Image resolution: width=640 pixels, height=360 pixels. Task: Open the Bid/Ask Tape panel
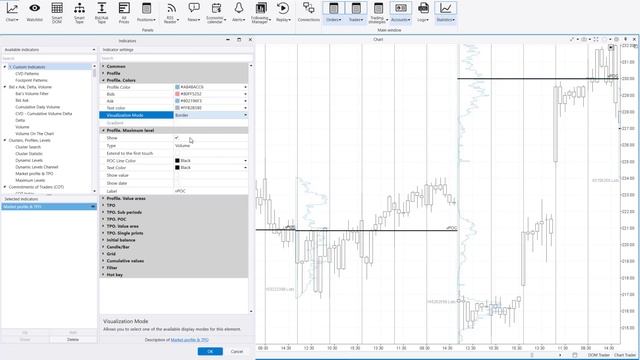102,12
